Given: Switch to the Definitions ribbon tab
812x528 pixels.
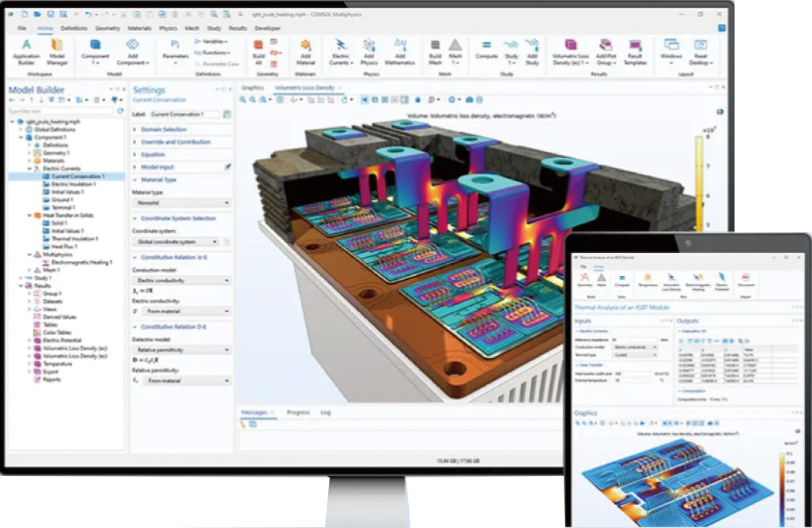Looking at the screenshot, I should click(x=74, y=28).
